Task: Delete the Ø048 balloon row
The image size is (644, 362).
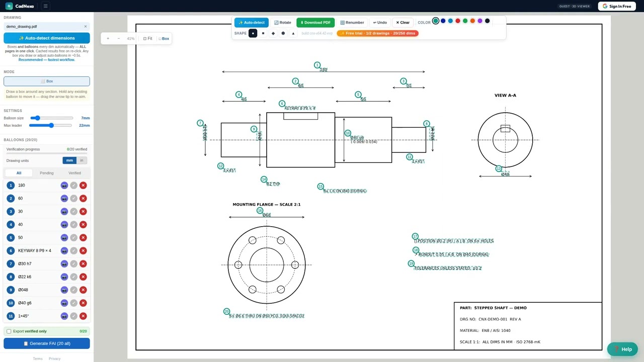Action: click(83, 290)
